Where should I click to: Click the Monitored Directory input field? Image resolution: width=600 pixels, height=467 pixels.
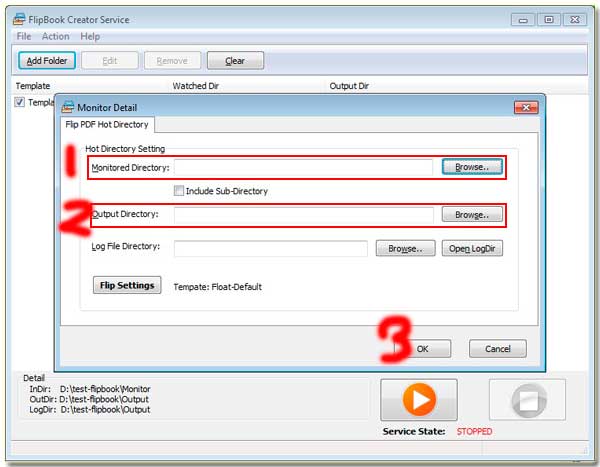click(303, 168)
